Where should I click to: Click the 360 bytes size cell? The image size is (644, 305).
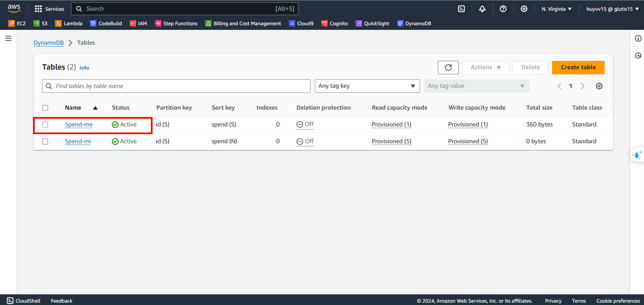pyautogui.click(x=539, y=124)
